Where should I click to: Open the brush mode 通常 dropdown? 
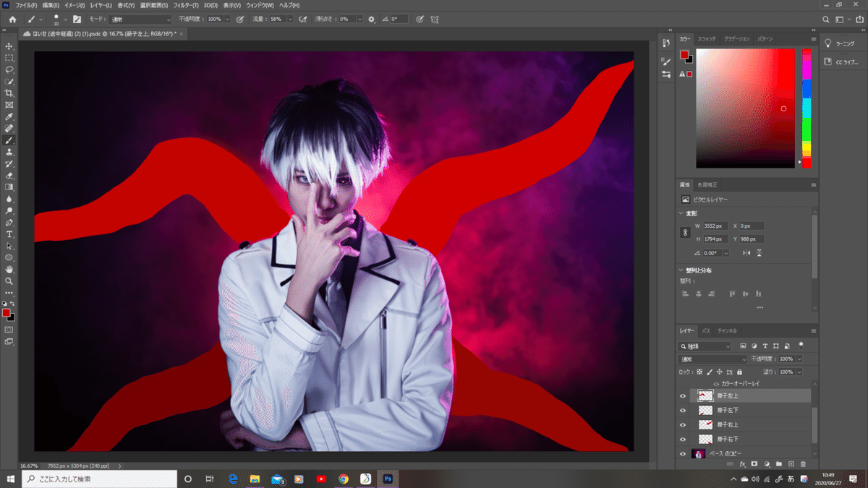140,19
